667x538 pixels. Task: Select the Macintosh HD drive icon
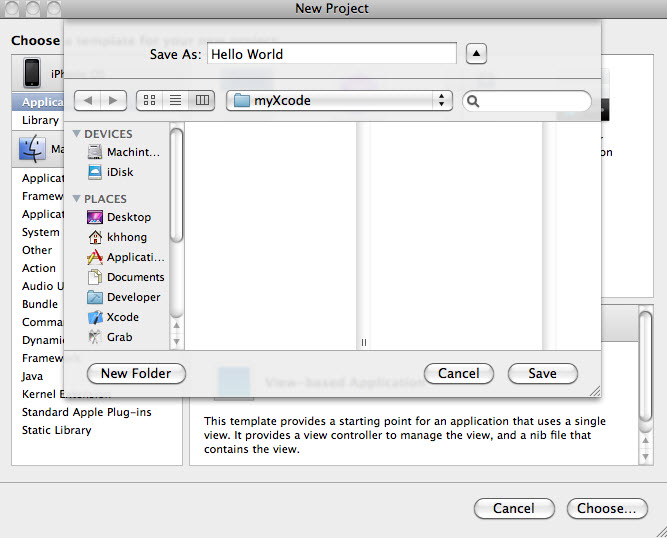(x=94, y=152)
